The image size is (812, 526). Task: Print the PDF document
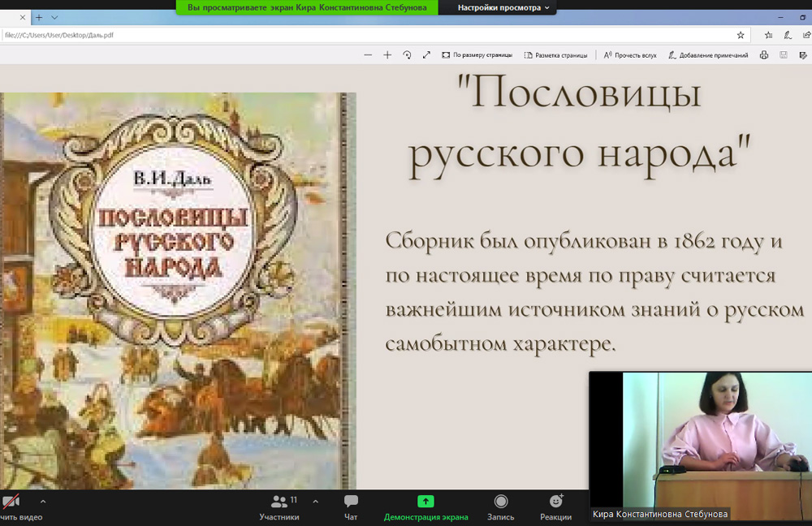click(763, 55)
